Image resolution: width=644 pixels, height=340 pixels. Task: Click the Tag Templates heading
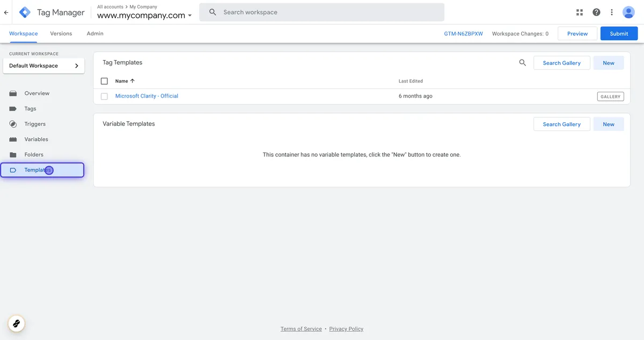coord(122,62)
